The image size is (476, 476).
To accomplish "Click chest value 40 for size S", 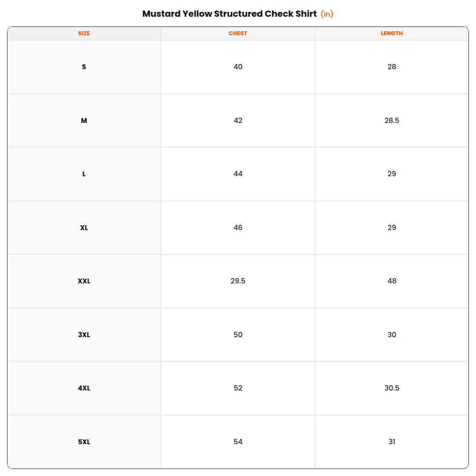I will (x=238, y=67).
